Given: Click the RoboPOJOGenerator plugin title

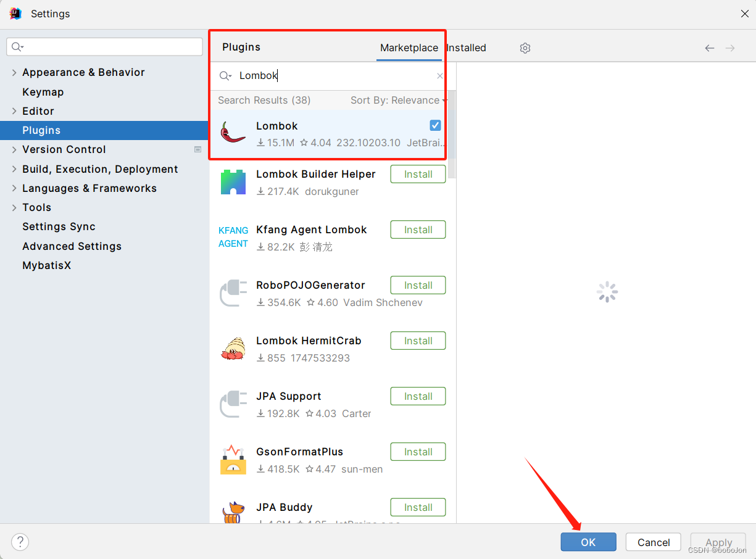Looking at the screenshot, I should (311, 285).
